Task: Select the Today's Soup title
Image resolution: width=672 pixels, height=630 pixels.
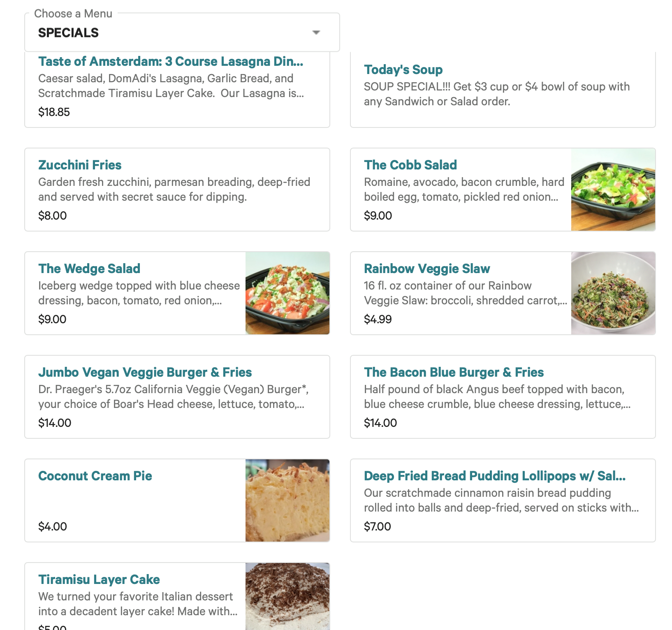Action: tap(403, 69)
